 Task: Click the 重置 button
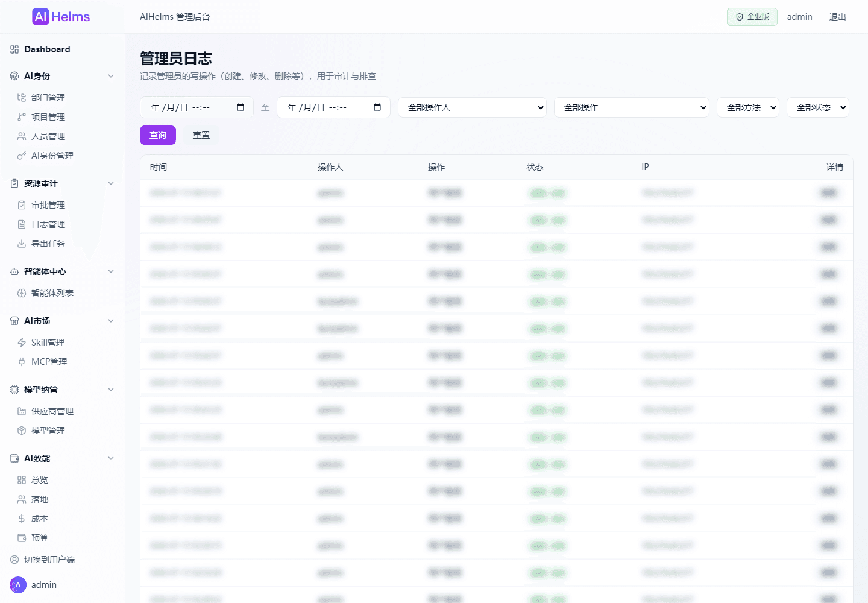(201, 135)
